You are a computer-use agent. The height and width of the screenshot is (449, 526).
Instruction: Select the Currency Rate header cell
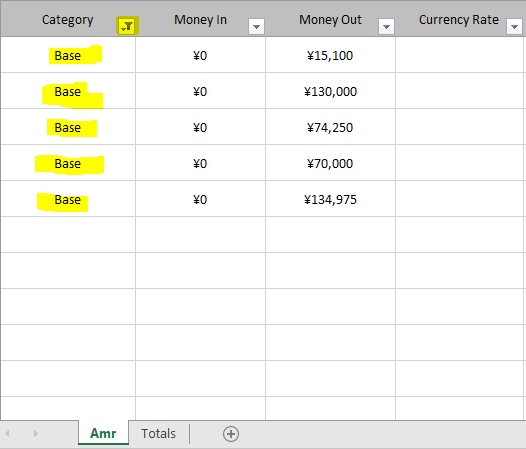(459, 19)
